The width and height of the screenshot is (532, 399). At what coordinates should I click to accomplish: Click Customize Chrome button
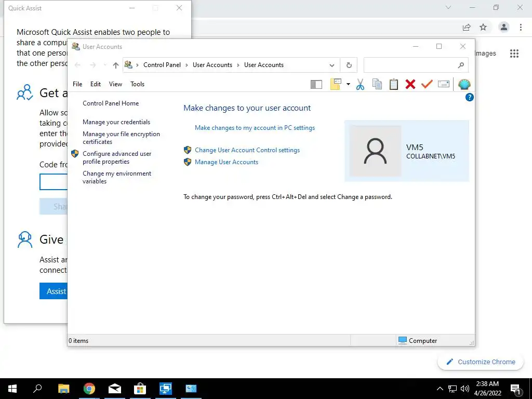pyautogui.click(x=481, y=362)
